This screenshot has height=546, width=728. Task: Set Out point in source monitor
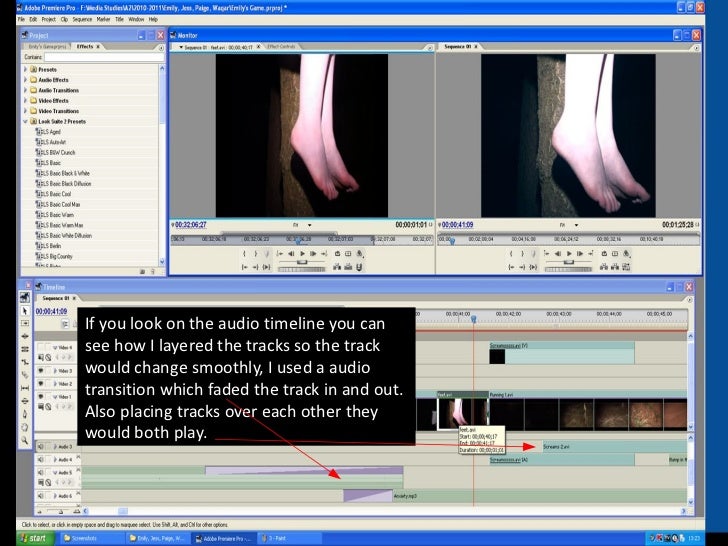pos(255,254)
